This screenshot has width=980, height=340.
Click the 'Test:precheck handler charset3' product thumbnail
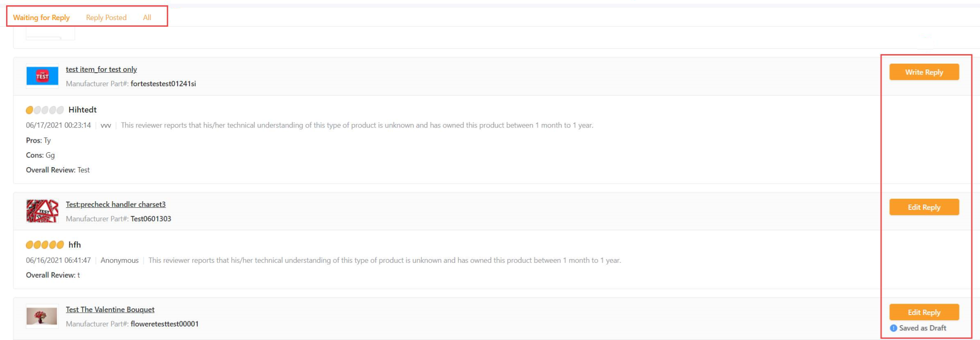pyautogui.click(x=41, y=211)
